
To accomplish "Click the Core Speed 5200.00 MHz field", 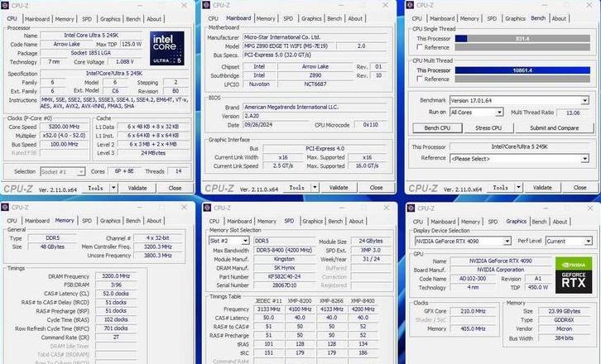I will click(x=64, y=127).
